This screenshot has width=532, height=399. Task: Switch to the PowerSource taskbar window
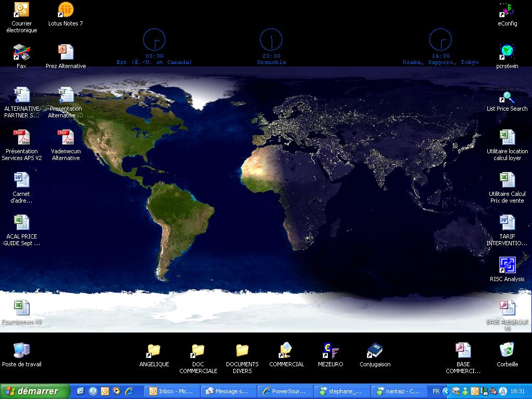pyautogui.click(x=285, y=391)
